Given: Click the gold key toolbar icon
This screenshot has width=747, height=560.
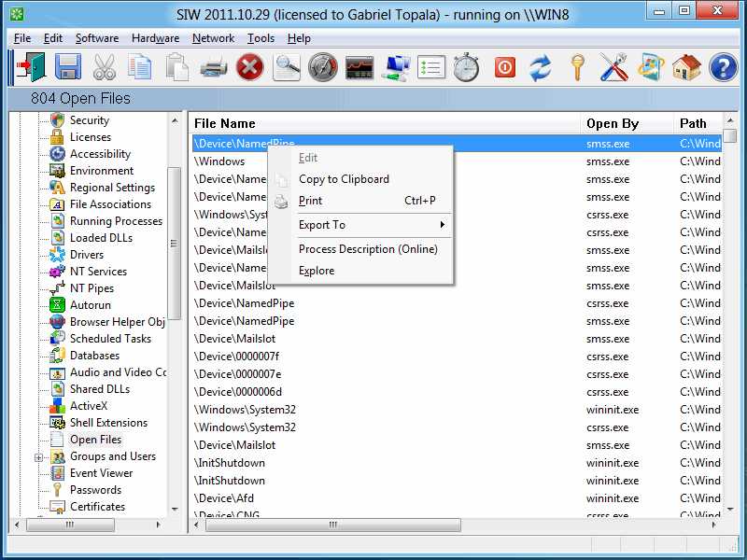Looking at the screenshot, I should click(577, 67).
